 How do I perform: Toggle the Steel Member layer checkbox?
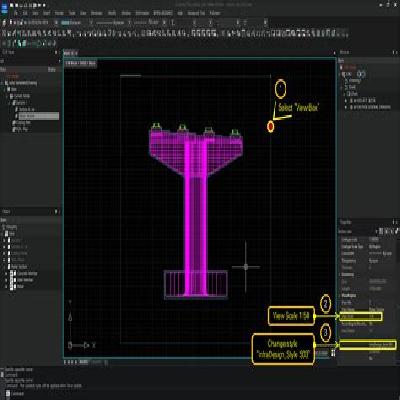(11, 280)
